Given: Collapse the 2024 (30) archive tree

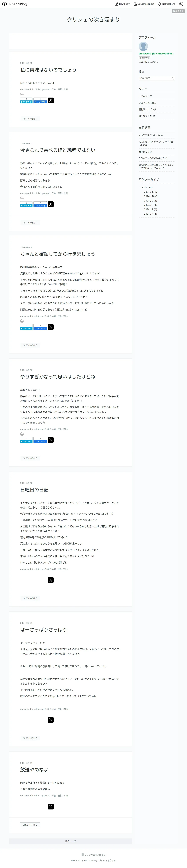Looking at the screenshot, I should tap(140, 187).
